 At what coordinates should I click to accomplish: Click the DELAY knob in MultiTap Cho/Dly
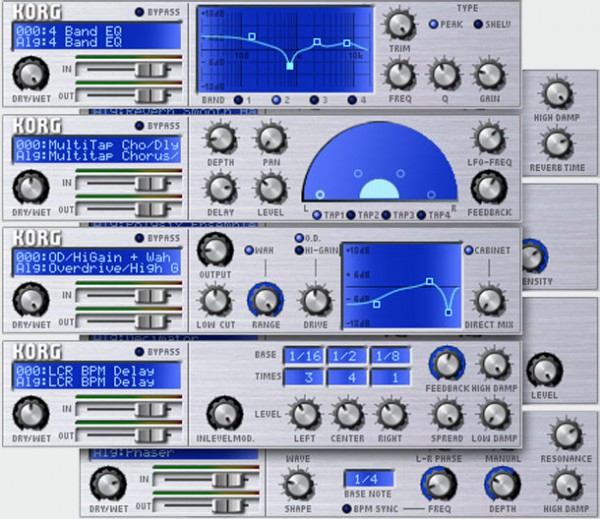click(221, 188)
